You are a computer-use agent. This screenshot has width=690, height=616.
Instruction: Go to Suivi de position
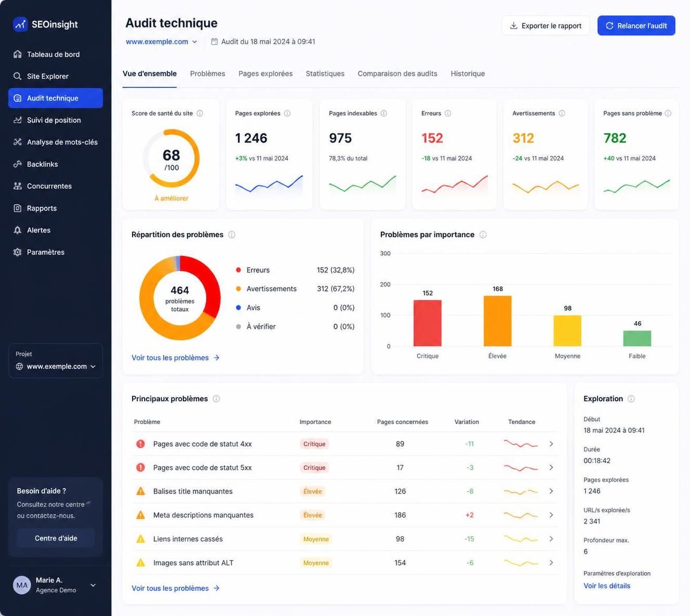(55, 120)
